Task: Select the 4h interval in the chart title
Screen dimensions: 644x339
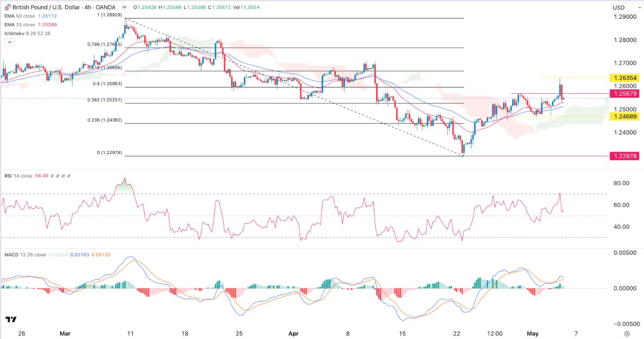Action: point(87,8)
